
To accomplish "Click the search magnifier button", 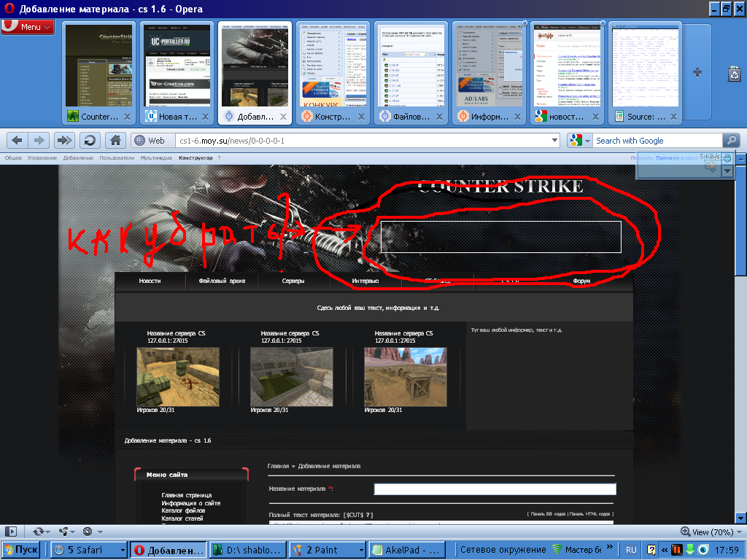I will coord(730,141).
